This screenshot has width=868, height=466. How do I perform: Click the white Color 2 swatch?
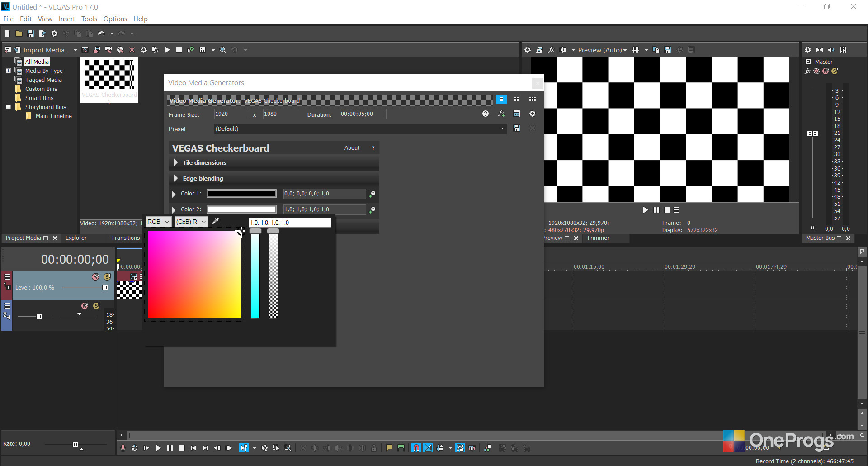[x=241, y=209]
